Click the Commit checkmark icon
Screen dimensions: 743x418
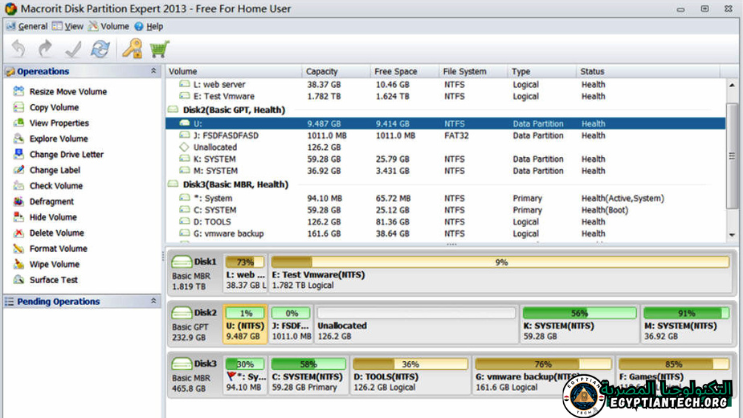(72, 49)
